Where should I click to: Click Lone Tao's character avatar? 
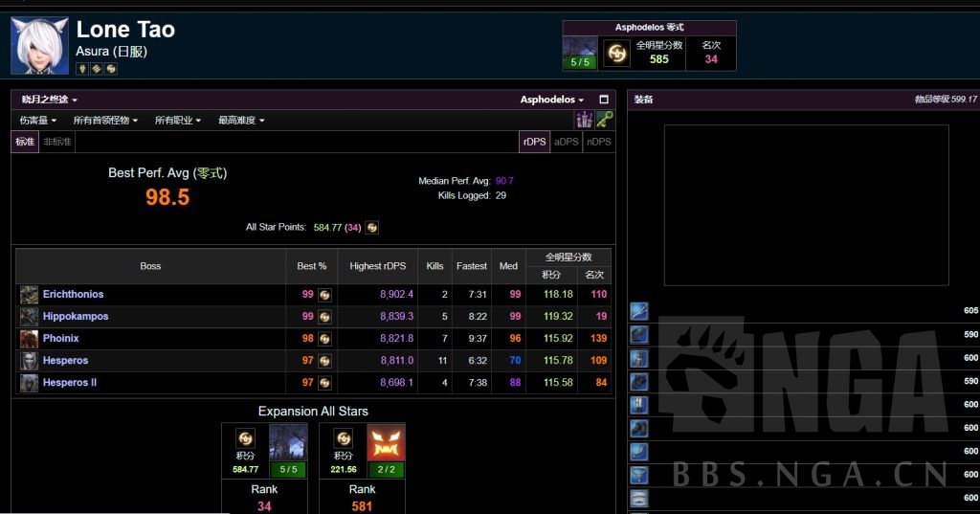click(x=39, y=45)
